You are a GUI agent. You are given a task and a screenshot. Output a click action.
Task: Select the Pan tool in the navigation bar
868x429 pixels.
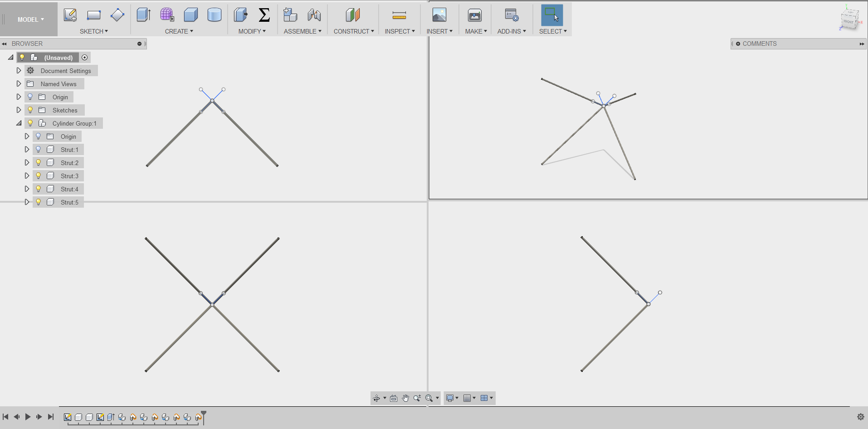pos(405,398)
